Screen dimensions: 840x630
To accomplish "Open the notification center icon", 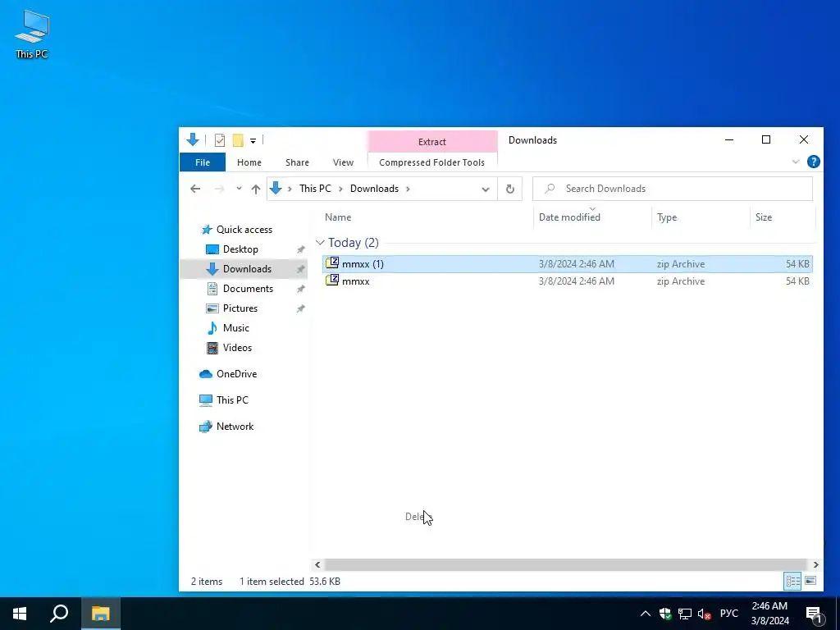I will [815, 614].
